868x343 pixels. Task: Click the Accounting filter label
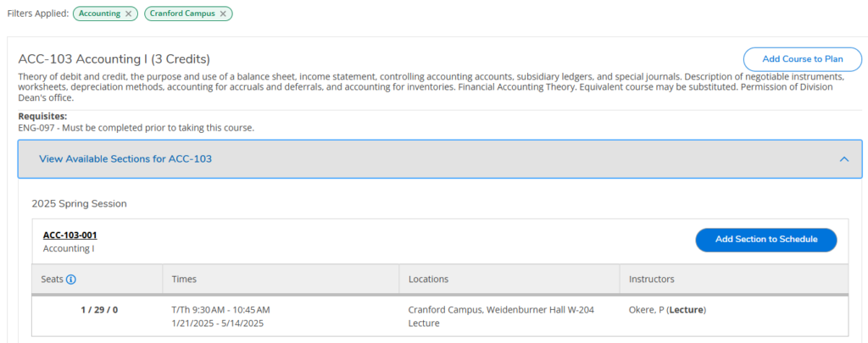[x=100, y=14]
